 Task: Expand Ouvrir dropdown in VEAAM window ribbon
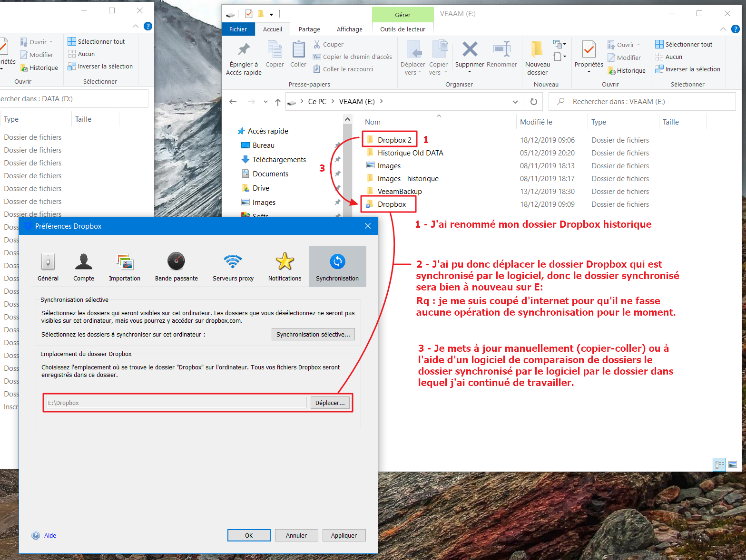tap(638, 45)
